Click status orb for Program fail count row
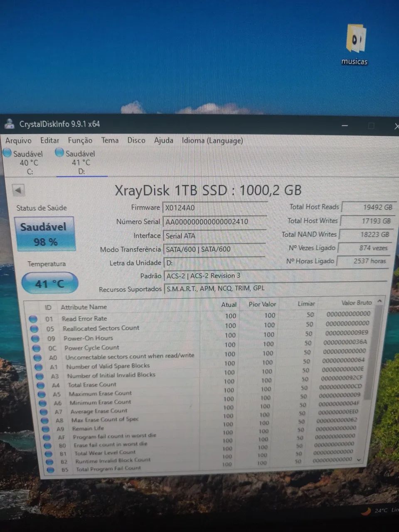 click(47, 438)
